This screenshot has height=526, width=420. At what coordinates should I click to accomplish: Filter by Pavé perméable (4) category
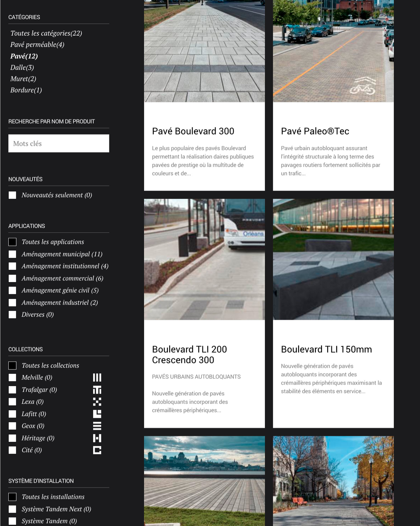[37, 45]
